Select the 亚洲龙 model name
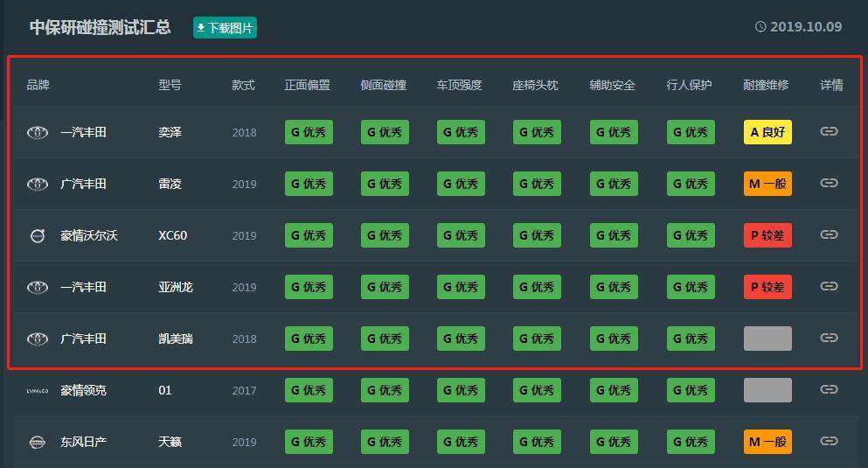868x468 pixels. click(x=176, y=287)
